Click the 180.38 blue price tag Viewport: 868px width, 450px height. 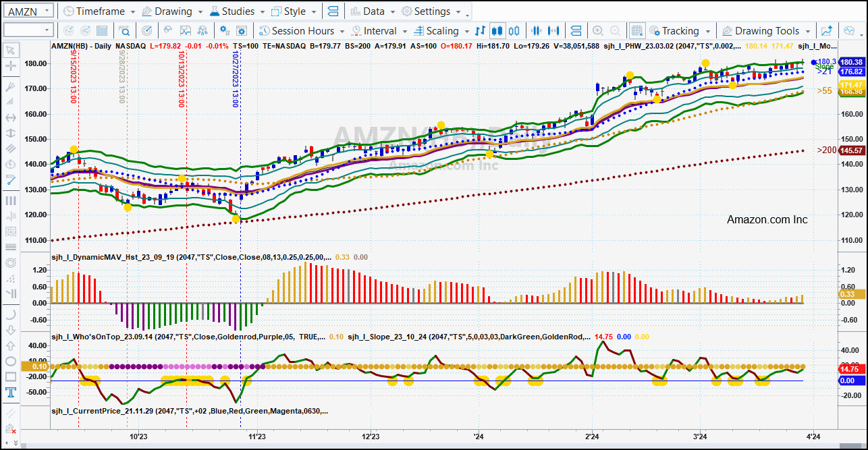pos(851,61)
